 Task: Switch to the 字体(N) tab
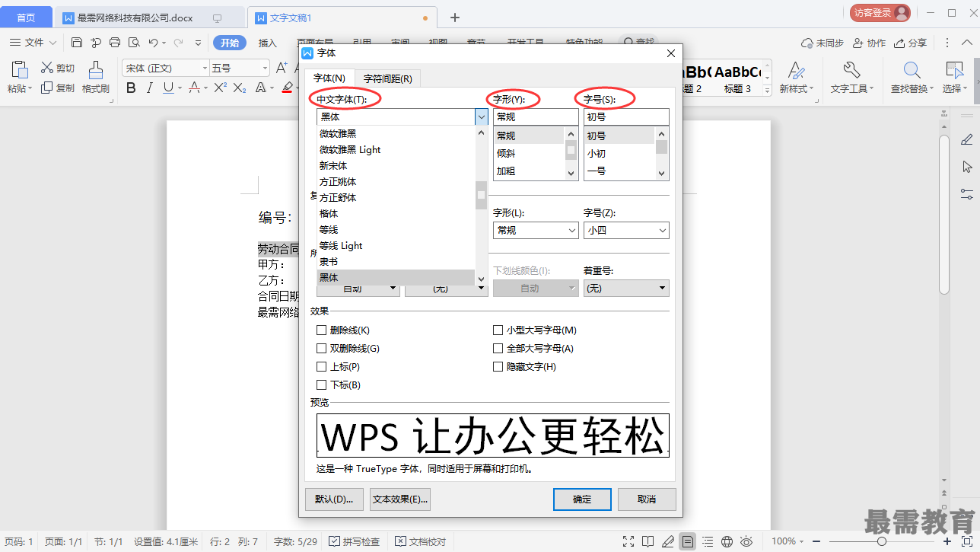tap(329, 78)
